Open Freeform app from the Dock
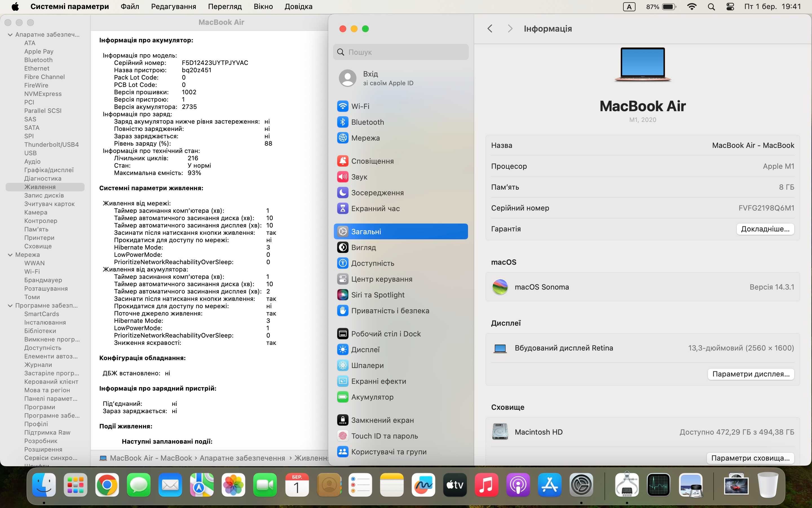The width and height of the screenshot is (812, 508). (x=423, y=485)
